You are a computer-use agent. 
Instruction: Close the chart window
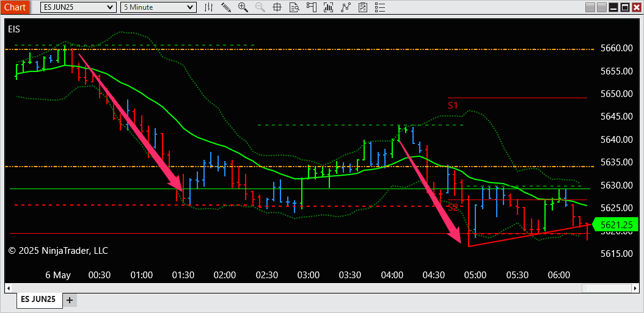point(636,7)
